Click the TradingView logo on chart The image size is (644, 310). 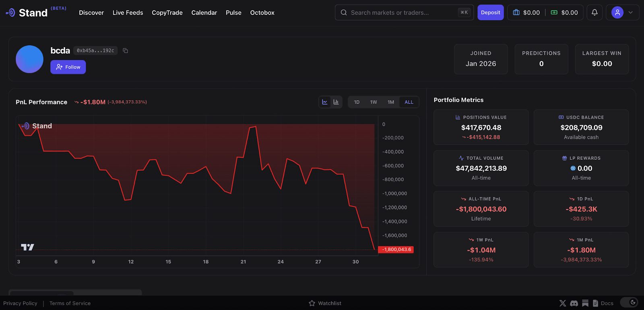[x=27, y=247]
